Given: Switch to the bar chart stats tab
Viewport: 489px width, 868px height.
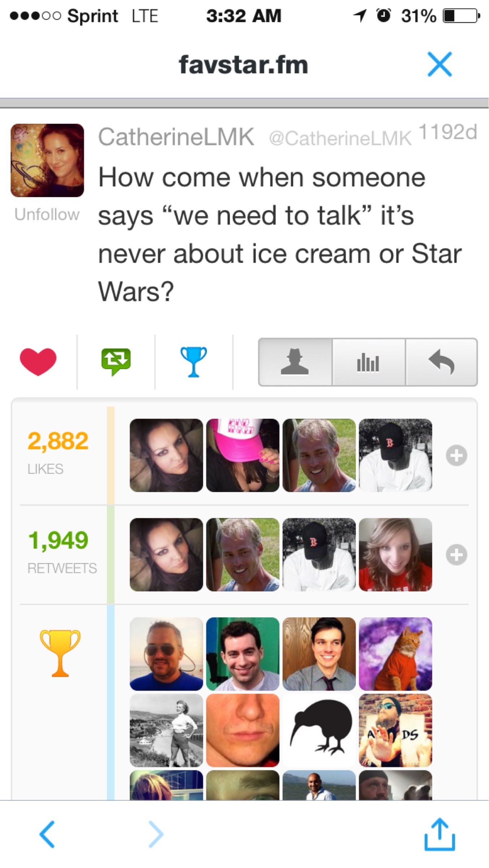Looking at the screenshot, I should pos(369,362).
